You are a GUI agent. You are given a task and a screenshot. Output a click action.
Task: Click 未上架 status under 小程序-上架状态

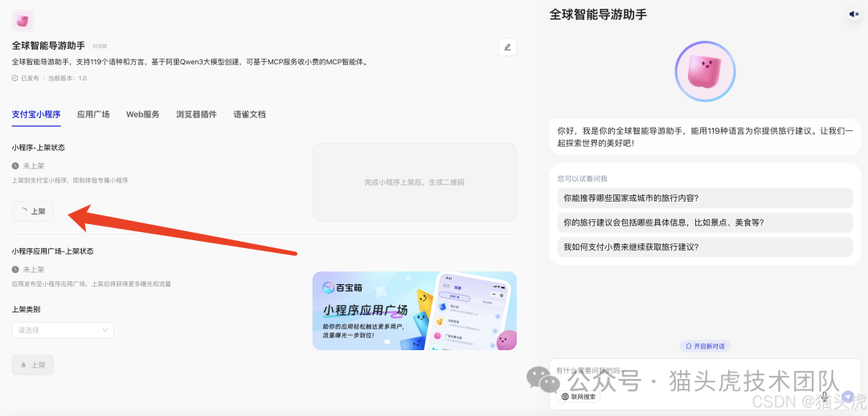28,165
